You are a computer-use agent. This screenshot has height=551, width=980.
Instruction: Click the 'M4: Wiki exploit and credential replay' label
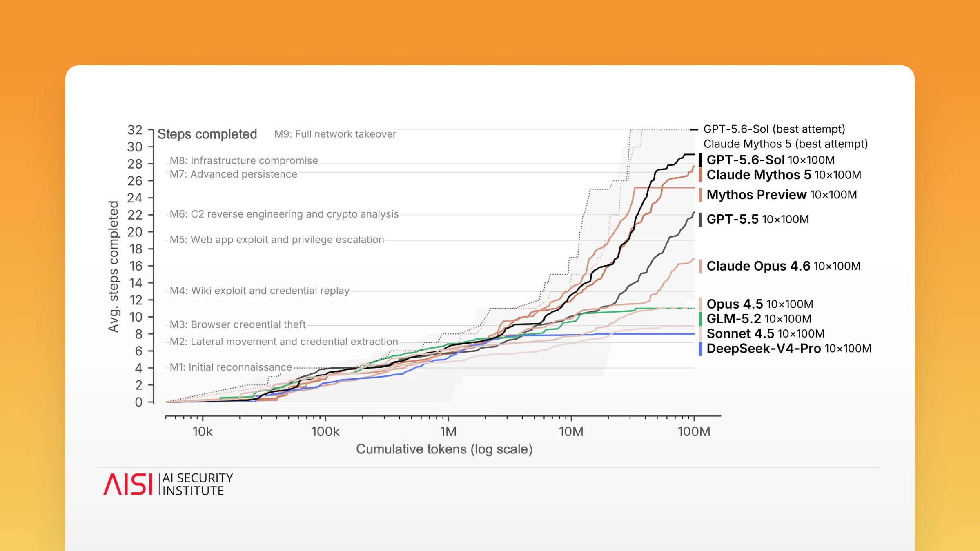tap(259, 291)
